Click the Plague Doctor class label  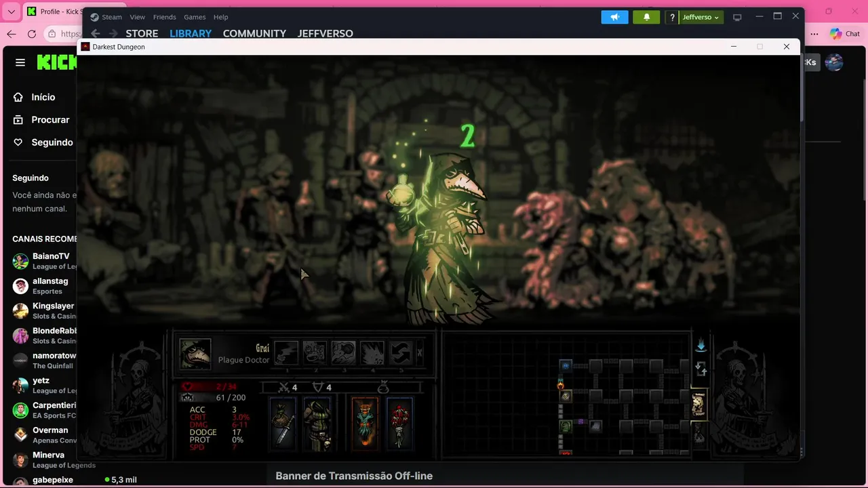(243, 360)
